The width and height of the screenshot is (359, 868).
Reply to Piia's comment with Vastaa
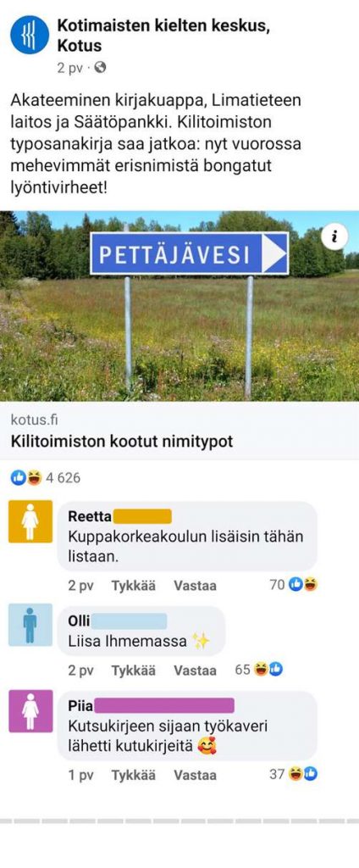pyautogui.click(x=195, y=775)
